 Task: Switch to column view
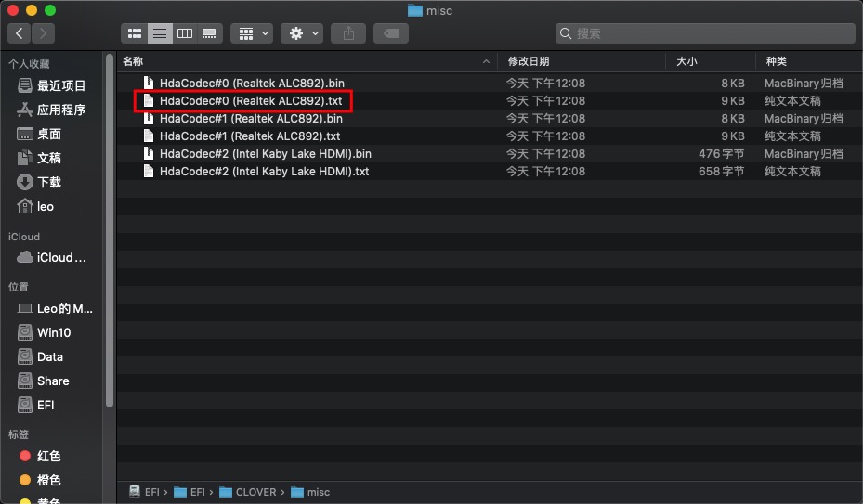tap(184, 33)
